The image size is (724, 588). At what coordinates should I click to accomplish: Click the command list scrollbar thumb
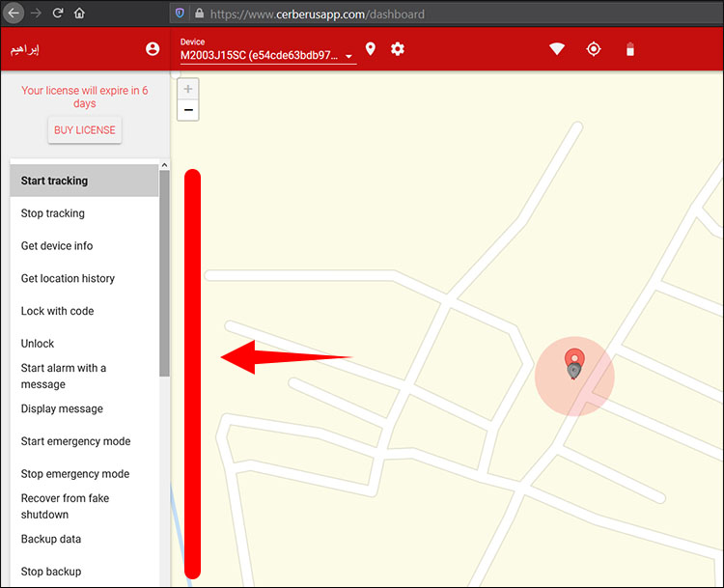[164, 273]
